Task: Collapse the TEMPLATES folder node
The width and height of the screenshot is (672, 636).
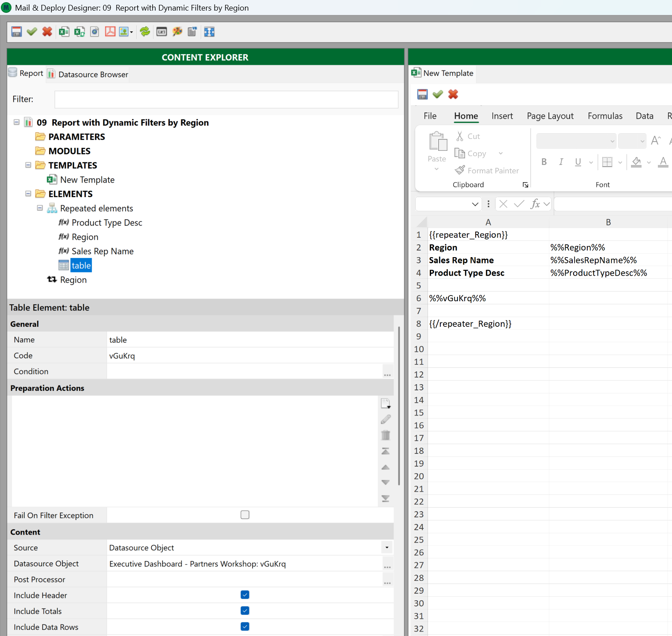Action: 28,165
